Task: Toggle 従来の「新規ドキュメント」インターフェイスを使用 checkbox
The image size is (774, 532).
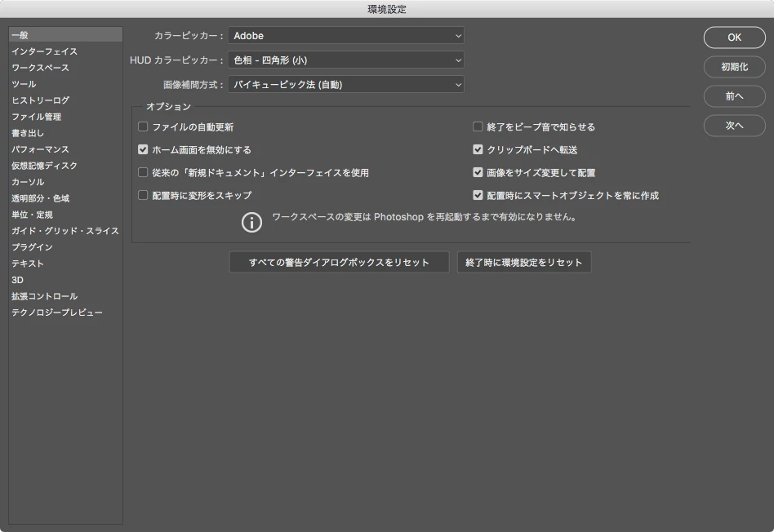Action: point(143,172)
